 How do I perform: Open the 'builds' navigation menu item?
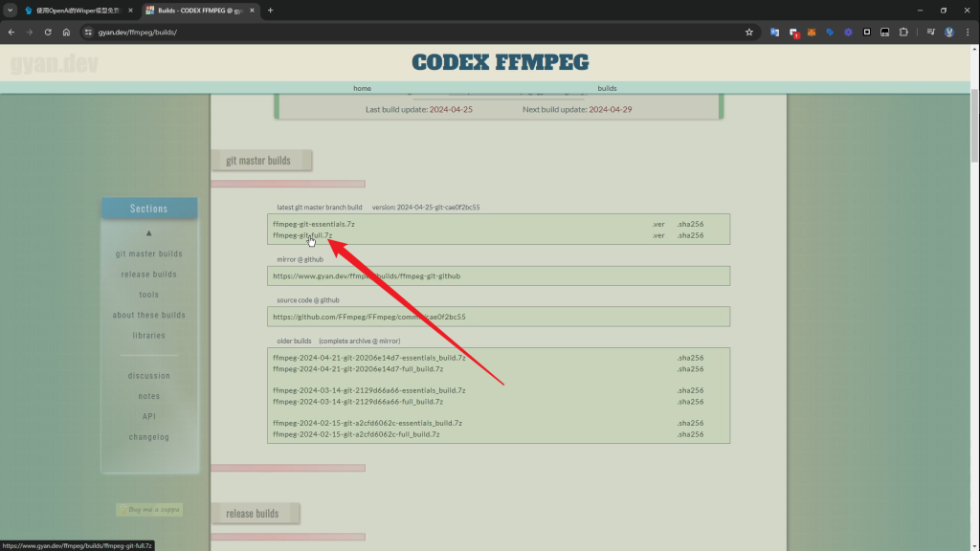tap(607, 88)
